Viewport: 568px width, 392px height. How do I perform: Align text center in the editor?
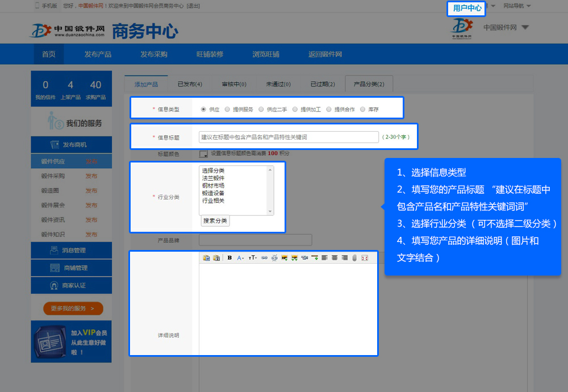335,258
